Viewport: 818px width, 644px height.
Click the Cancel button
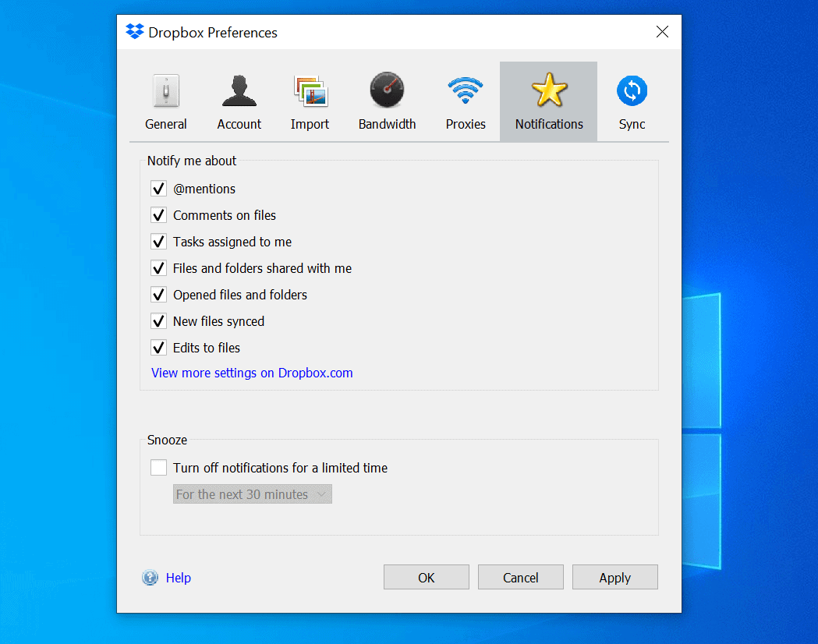(x=521, y=577)
